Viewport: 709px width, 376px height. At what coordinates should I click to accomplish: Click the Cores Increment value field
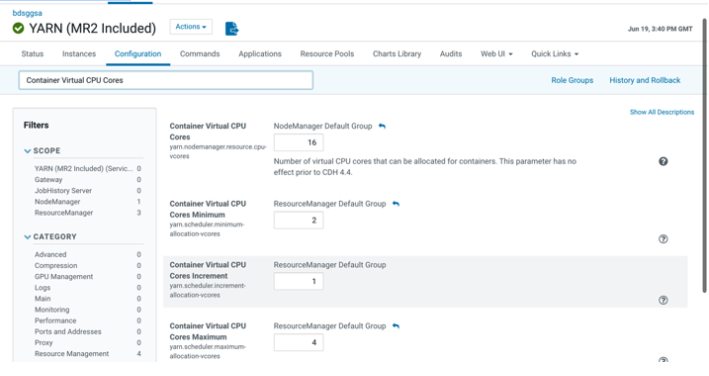[298, 281]
